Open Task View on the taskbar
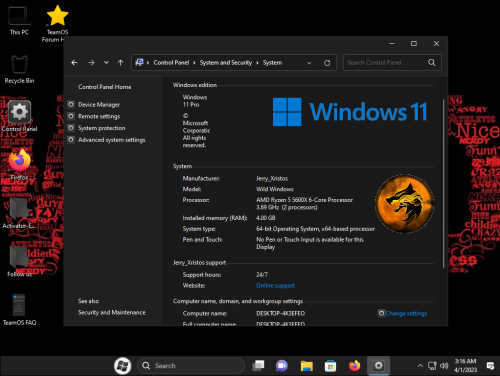The image size is (500, 376). click(258, 366)
